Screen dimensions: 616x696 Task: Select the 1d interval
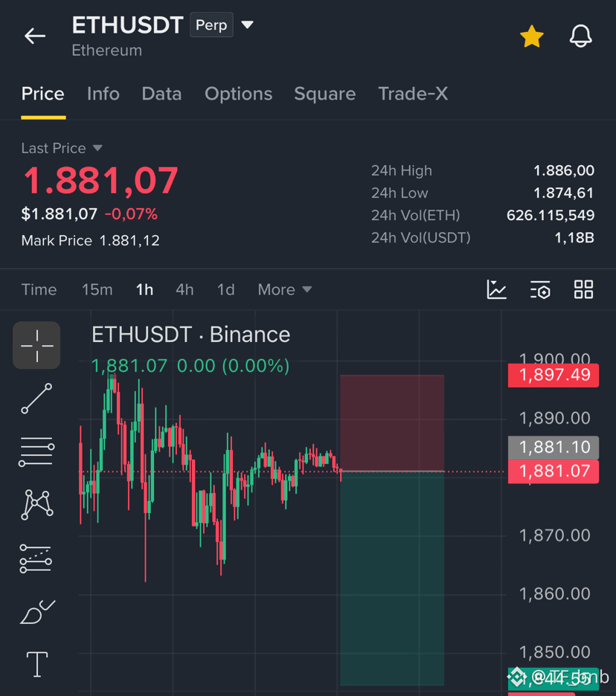point(225,290)
